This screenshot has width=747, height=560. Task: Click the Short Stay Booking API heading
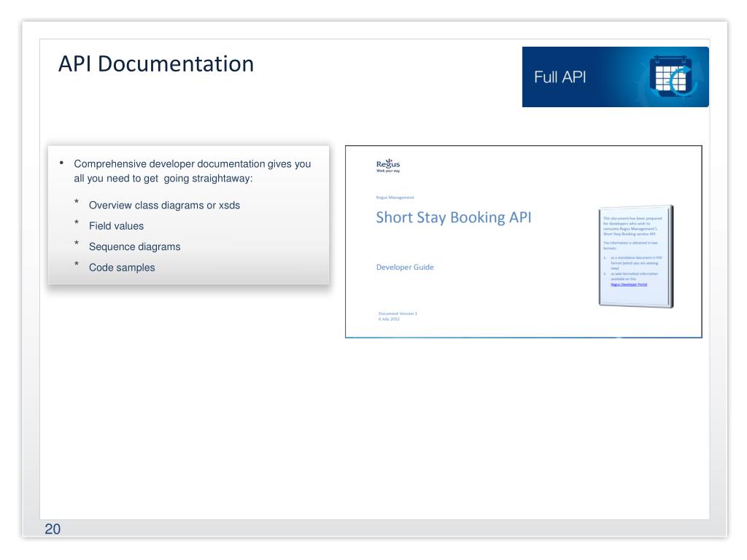tap(454, 217)
